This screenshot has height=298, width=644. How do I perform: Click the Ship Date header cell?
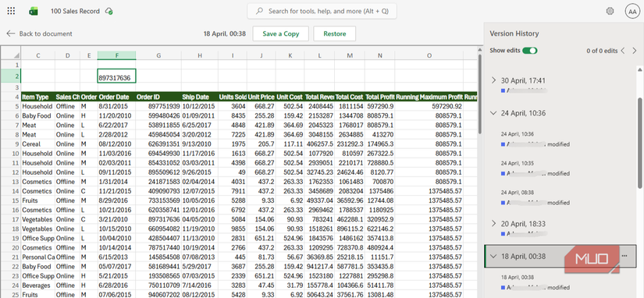tap(200, 98)
